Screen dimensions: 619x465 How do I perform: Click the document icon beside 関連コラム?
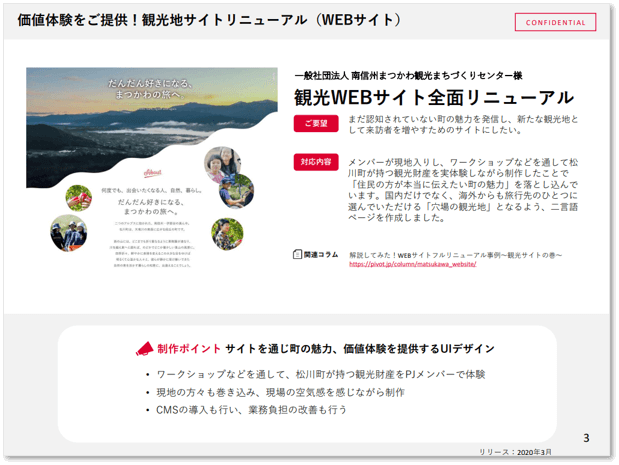pos(297,254)
